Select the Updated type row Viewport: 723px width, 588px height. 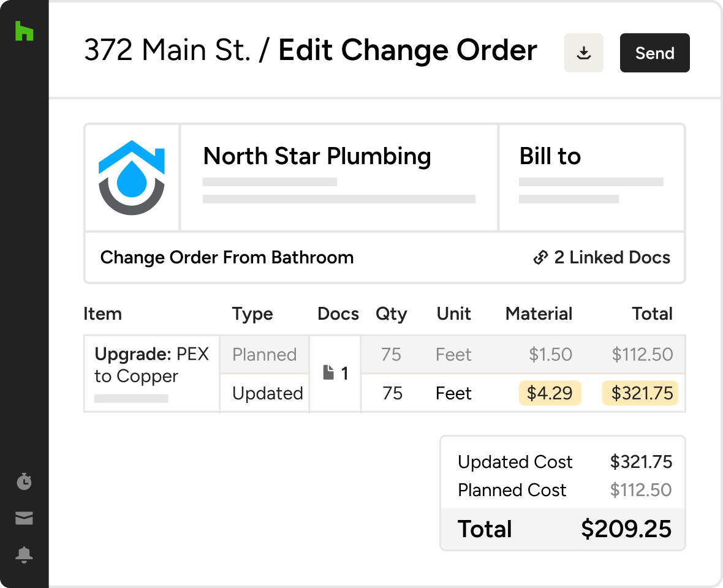[267, 393]
